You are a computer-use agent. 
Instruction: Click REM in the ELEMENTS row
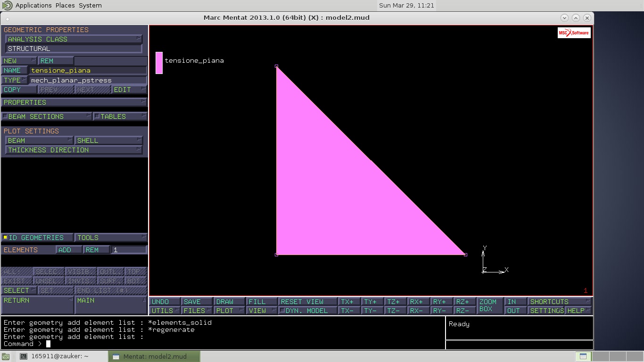[97, 250]
